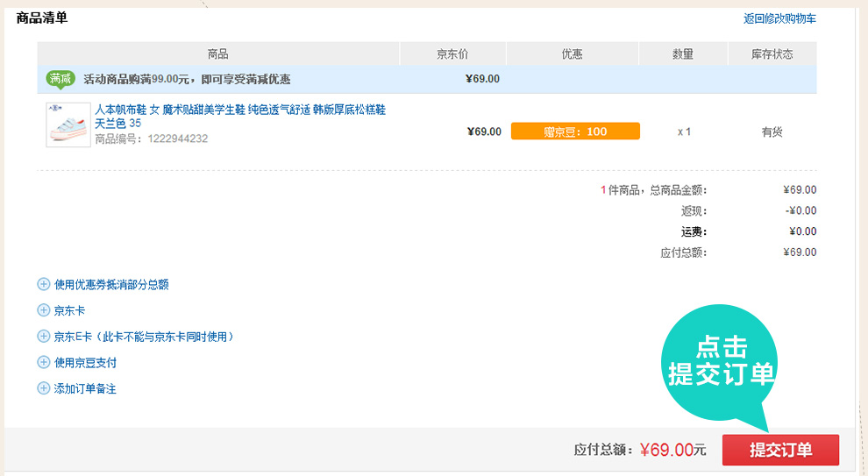Image resolution: width=868 pixels, height=476 pixels.
Task: Click the 有货 stock status text
Action: (772, 131)
